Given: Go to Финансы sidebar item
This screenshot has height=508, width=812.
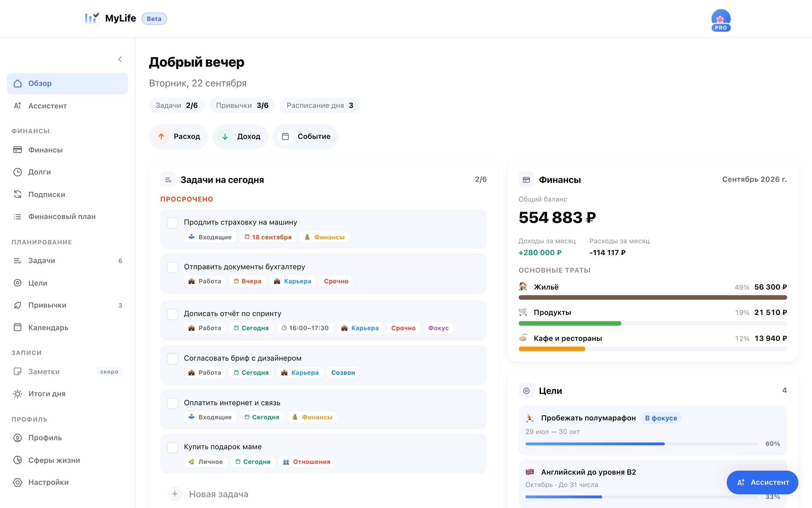Looking at the screenshot, I should (67, 150).
